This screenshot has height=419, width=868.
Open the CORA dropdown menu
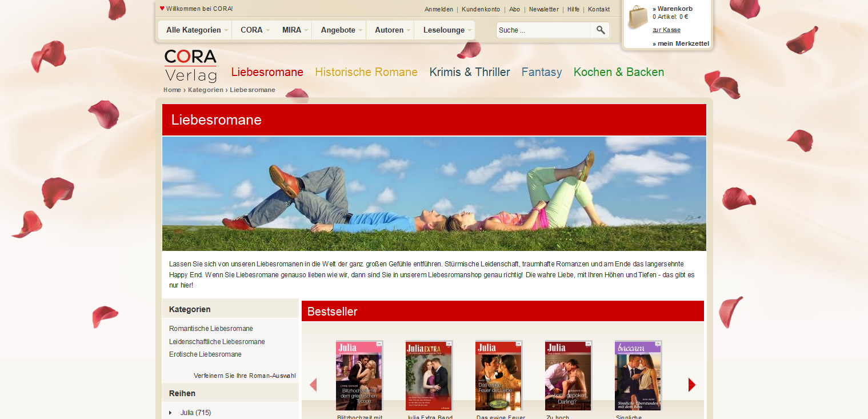point(252,30)
